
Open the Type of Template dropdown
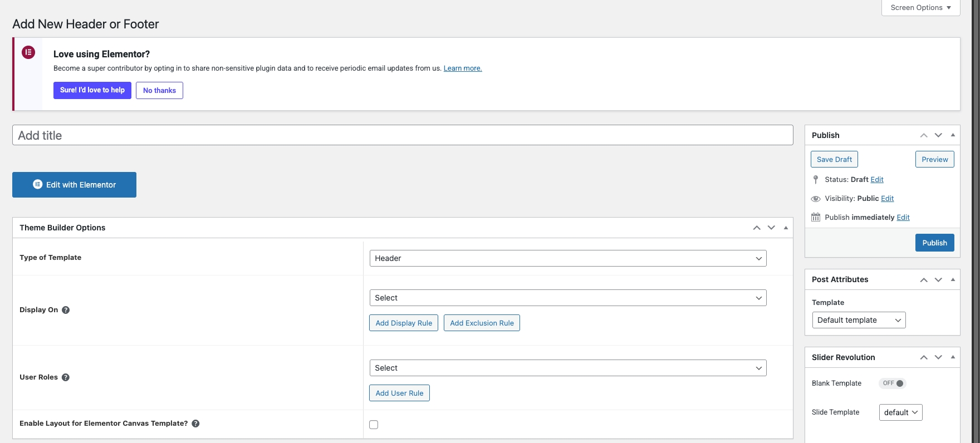coord(567,258)
